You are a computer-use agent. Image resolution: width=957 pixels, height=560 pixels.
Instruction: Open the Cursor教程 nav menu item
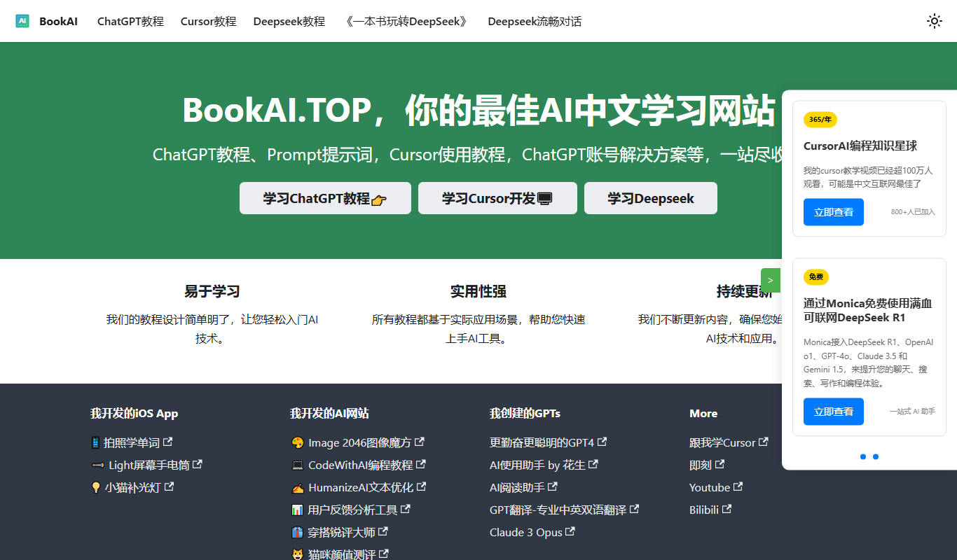(208, 21)
